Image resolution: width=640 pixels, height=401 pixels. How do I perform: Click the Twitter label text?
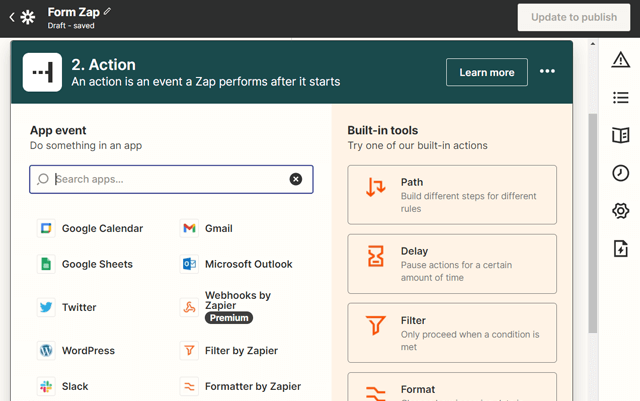click(79, 307)
